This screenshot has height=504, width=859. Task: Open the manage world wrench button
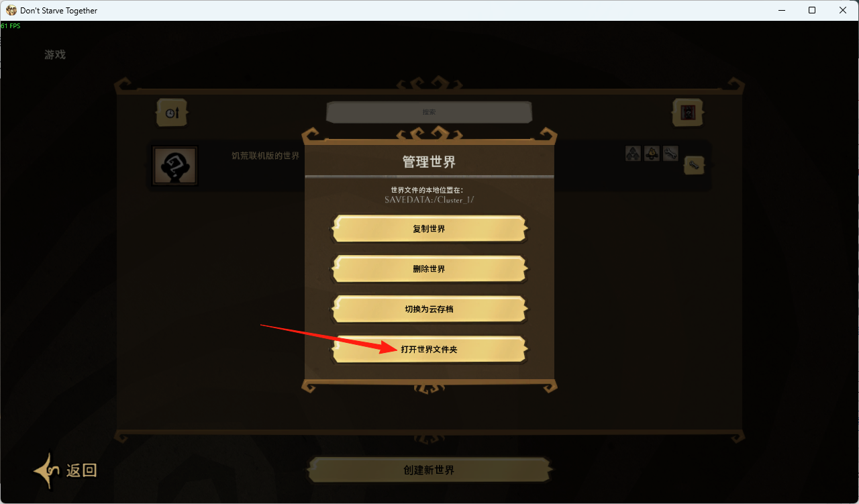[x=694, y=165]
